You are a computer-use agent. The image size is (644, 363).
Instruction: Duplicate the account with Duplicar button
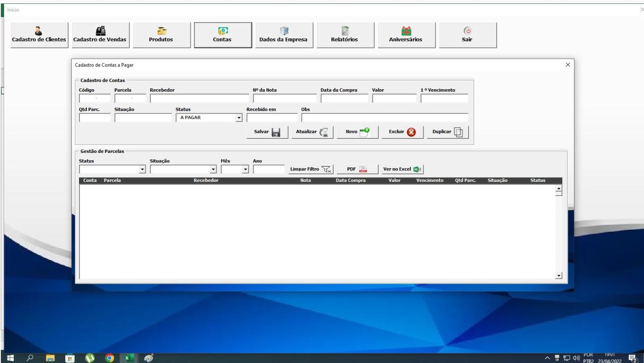tap(448, 132)
